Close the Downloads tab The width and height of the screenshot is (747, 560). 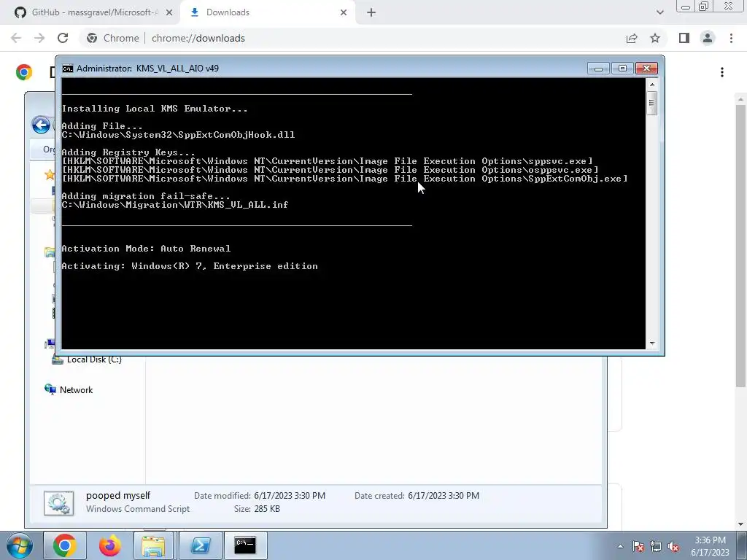[344, 12]
